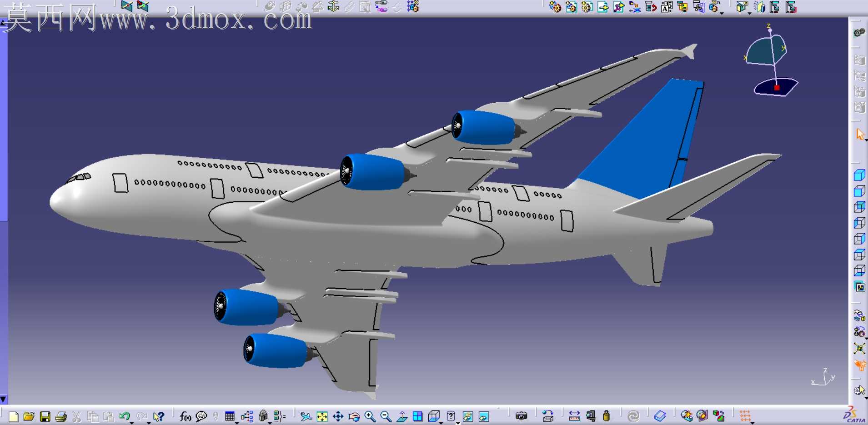
Task: Open the Design Table icon
Action: point(230,416)
